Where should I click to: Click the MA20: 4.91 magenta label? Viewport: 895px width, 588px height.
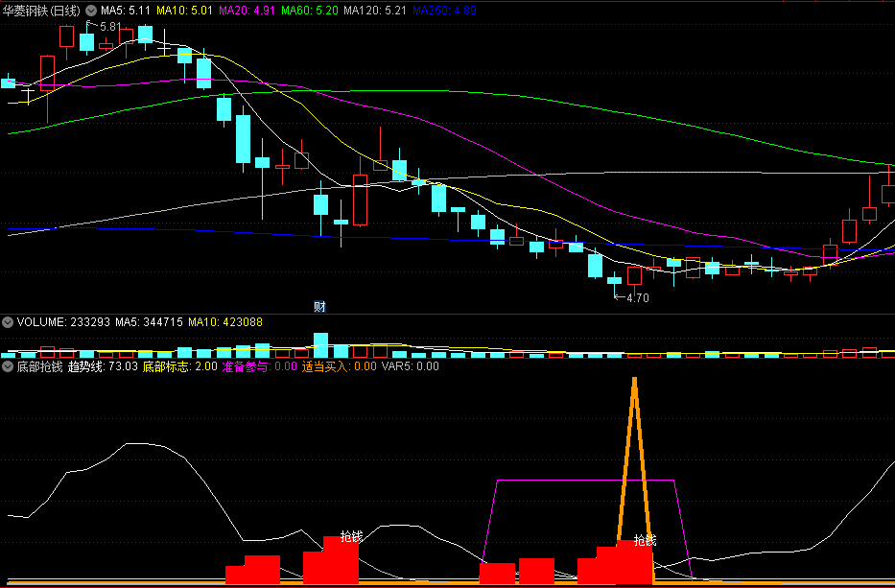[247, 11]
